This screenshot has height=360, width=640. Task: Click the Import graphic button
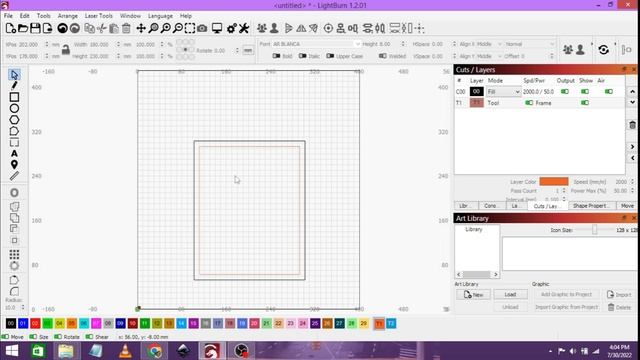[x=620, y=294]
